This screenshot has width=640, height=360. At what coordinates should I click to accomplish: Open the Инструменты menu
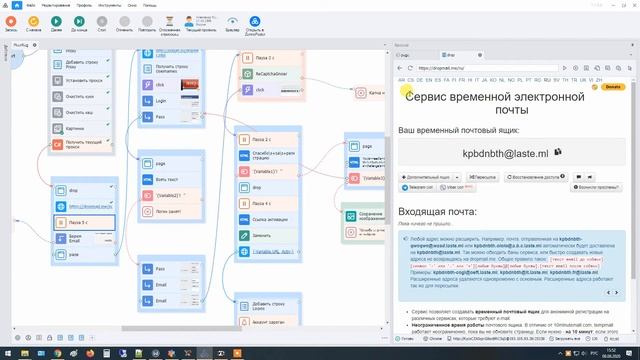click(109, 5)
